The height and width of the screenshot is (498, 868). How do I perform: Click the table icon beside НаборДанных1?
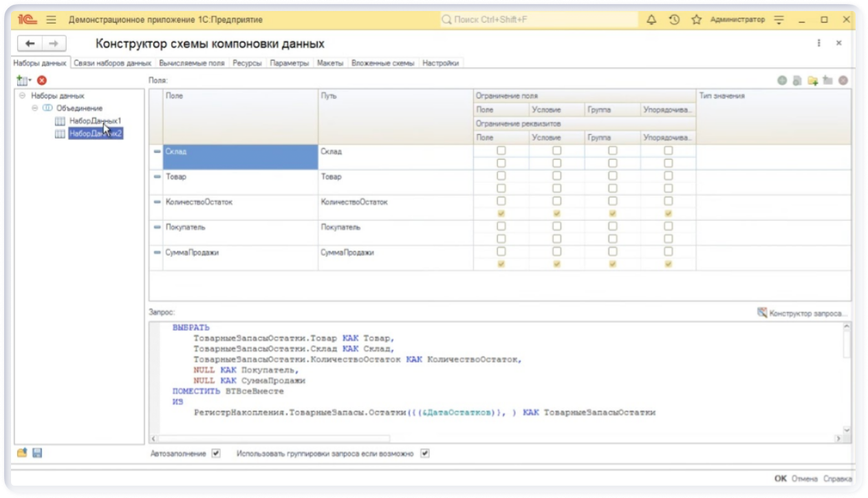[59, 121]
